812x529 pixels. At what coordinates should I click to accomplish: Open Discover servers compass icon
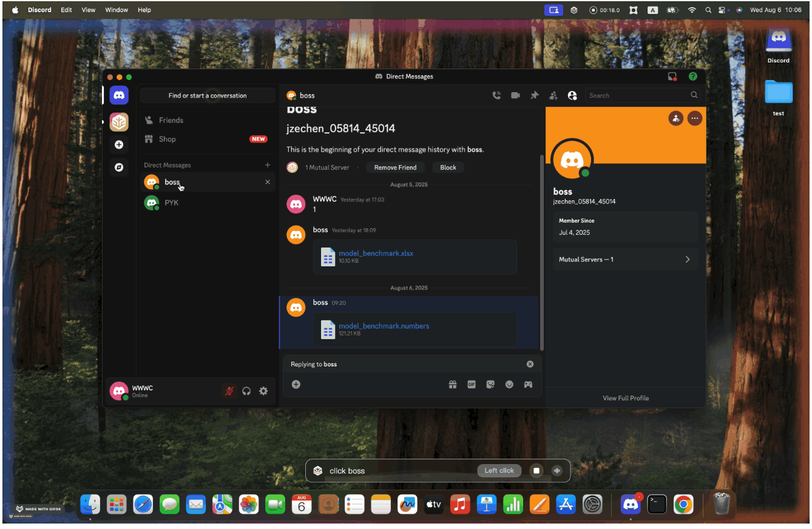(119, 167)
